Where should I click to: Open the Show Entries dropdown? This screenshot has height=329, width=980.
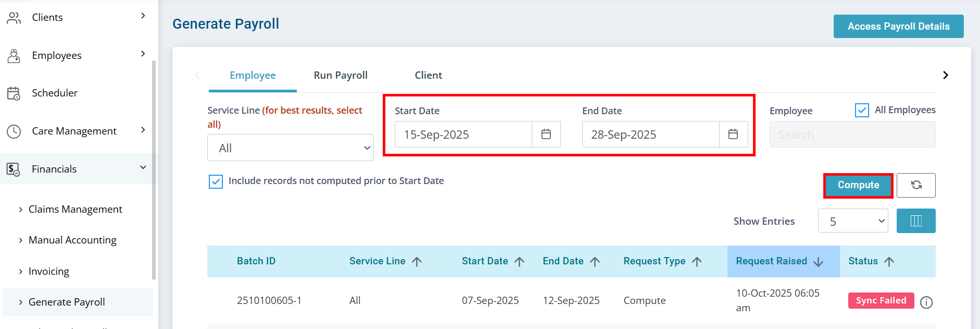[x=852, y=221]
